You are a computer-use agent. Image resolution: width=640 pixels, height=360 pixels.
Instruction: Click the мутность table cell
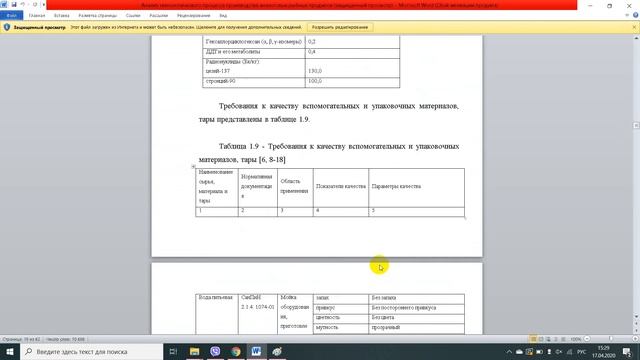tap(341, 328)
